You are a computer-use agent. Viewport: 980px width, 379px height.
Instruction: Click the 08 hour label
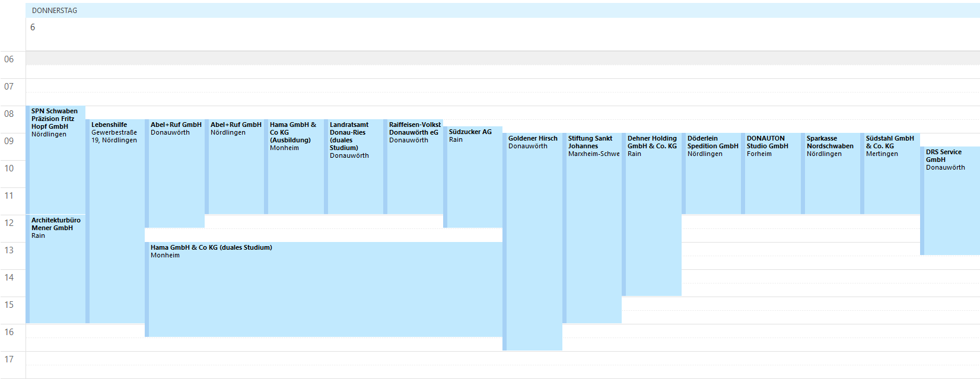coord(9,114)
